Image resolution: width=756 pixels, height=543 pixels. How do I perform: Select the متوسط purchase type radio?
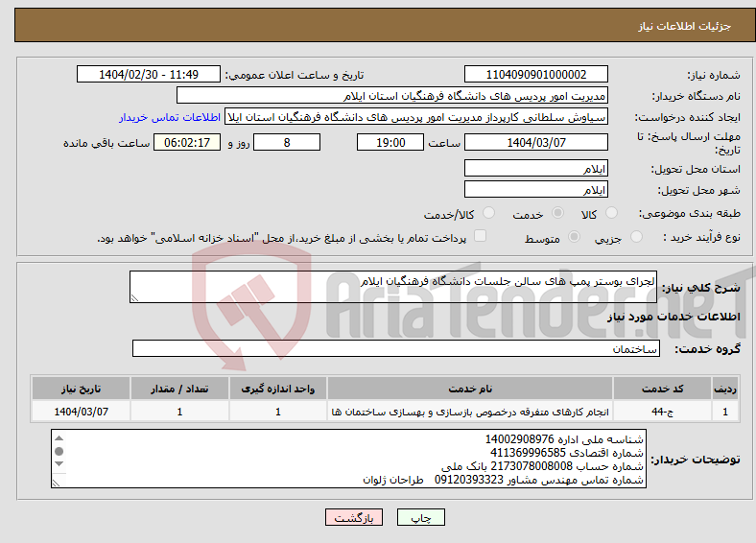pyautogui.click(x=575, y=236)
